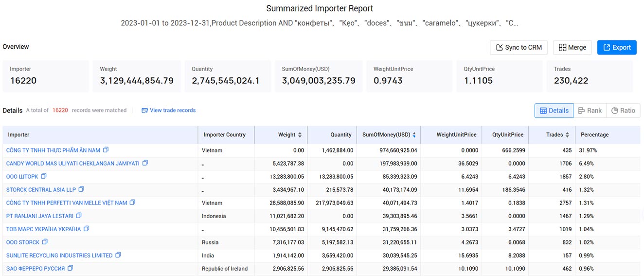Switch to Rank view tab

(x=590, y=110)
